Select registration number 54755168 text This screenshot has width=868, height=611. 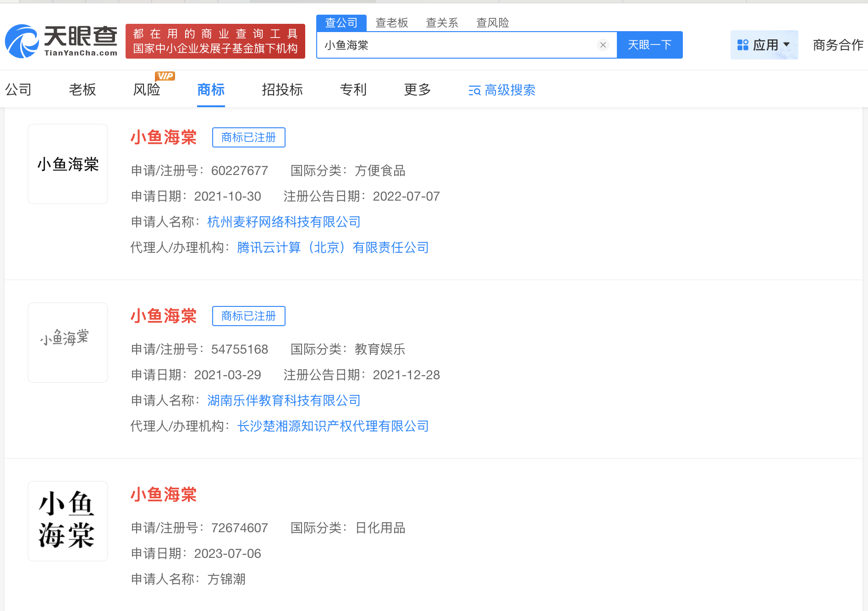tap(240, 349)
